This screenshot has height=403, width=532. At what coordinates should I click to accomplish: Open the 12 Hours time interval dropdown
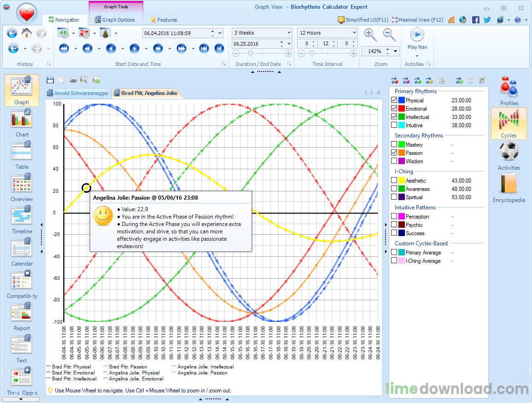coord(354,33)
